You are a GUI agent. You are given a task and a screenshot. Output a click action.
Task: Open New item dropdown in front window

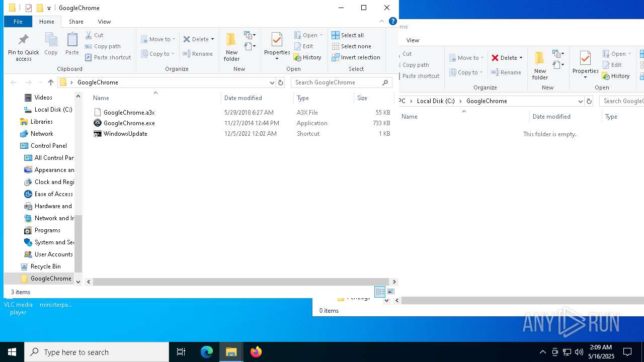(x=250, y=35)
